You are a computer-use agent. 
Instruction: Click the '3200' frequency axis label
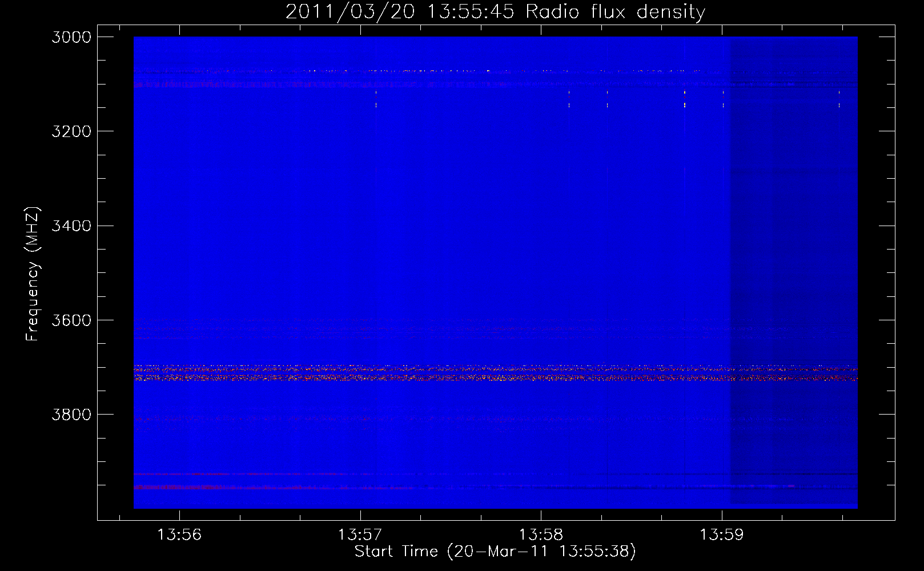71,131
